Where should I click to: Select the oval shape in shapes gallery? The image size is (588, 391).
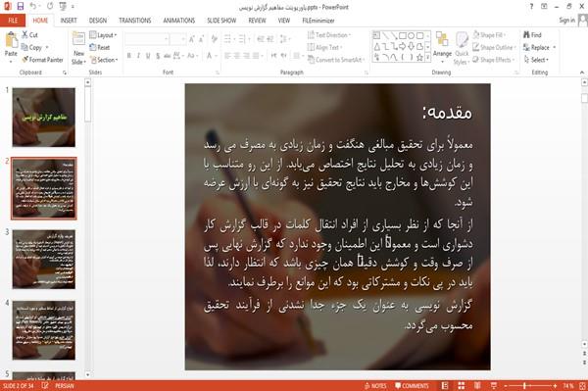point(412,35)
